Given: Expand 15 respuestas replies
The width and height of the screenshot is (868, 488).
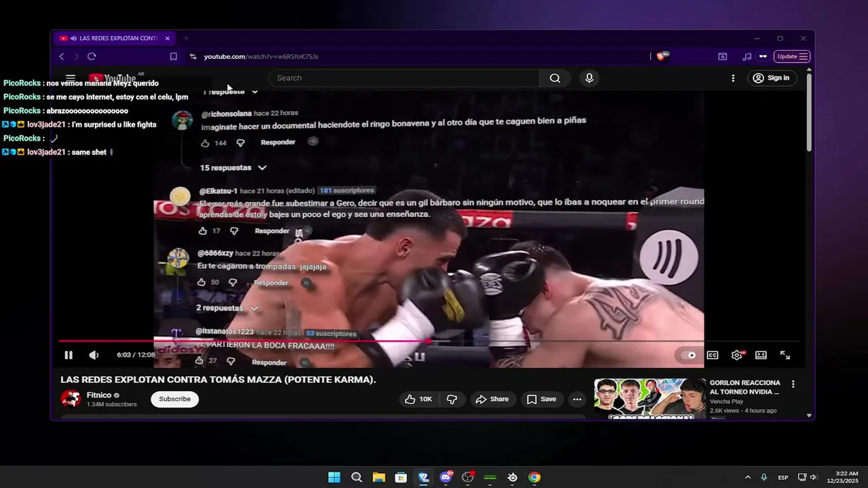Looking at the screenshot, I should pyautogui.click(x=233, y=167).
